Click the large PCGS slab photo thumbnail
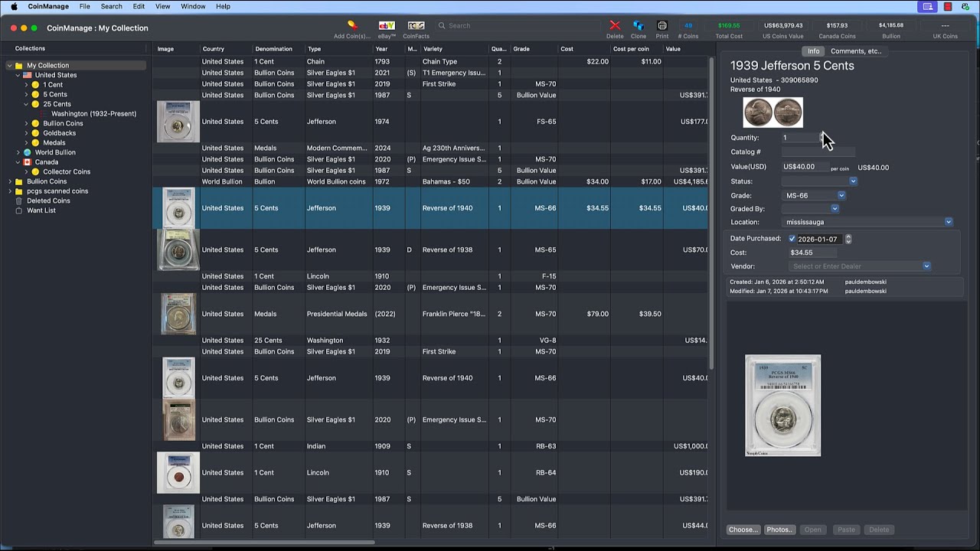The image size is (980, 551). point(782,406)
